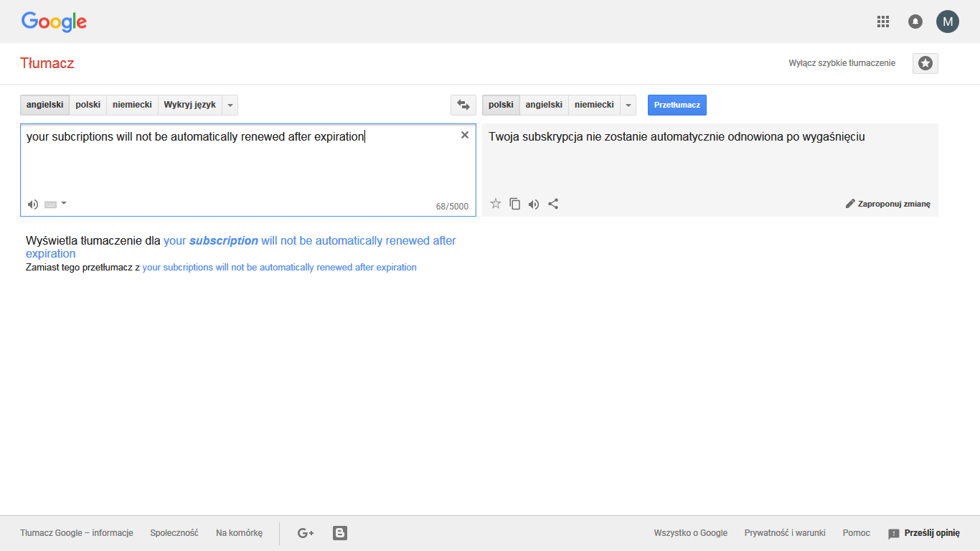Click Prześlij opinię feedback button
Viewport: 980px width, 551px height.
924,533
